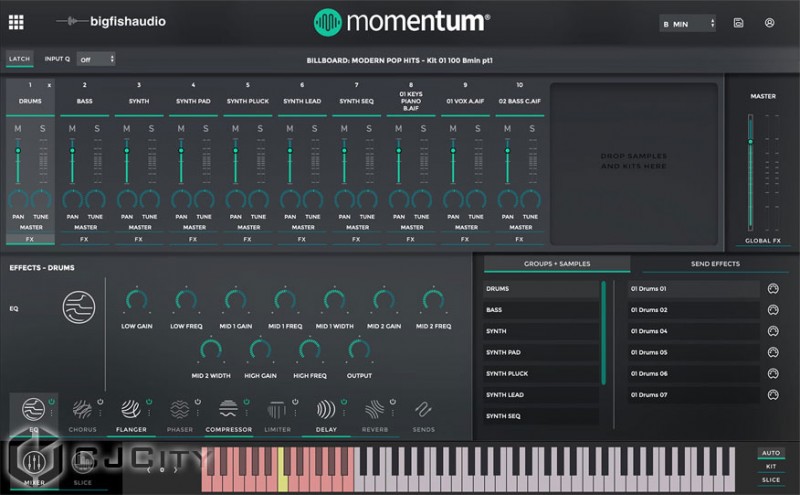
Task: Select the Slice keyboard mode button
Action: click(770, 480)
